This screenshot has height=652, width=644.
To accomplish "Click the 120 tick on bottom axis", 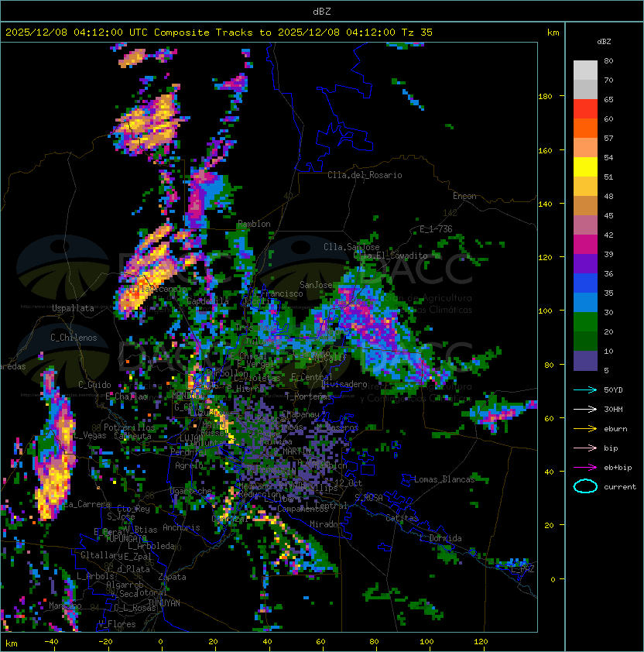I will [481, 642].
